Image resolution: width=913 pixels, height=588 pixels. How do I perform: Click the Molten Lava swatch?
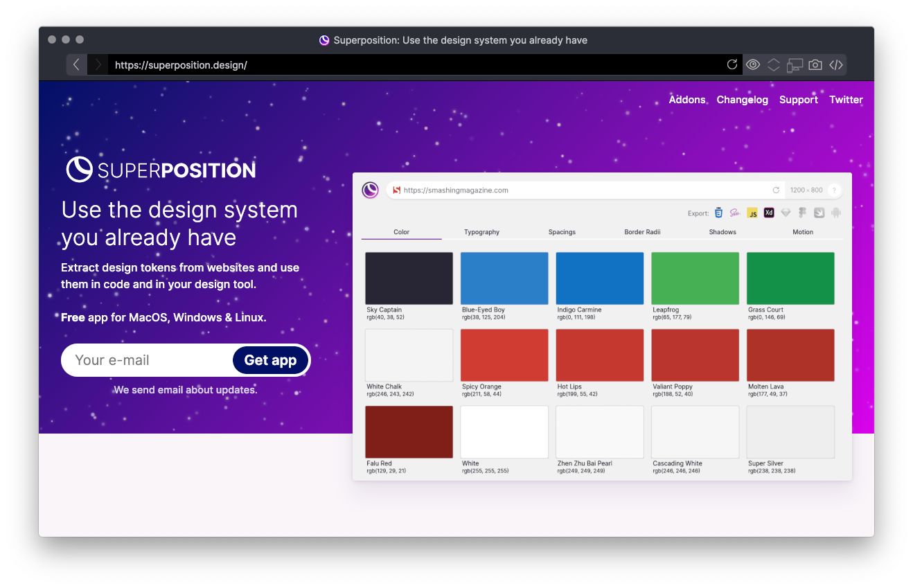pos(790,355)
